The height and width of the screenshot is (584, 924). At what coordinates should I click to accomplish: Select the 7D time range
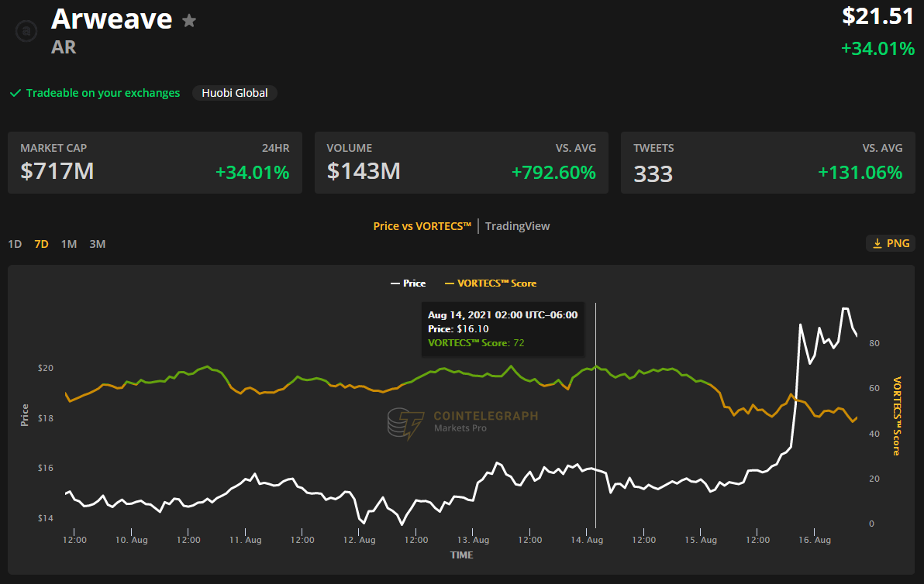pyautogui.click(x=41, y=244)
